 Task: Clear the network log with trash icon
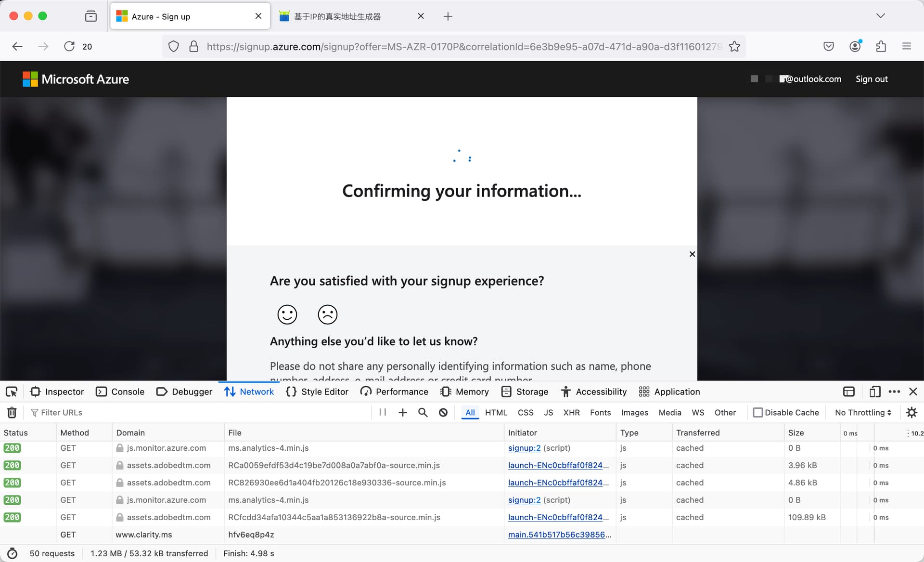(x=12, y=412)
